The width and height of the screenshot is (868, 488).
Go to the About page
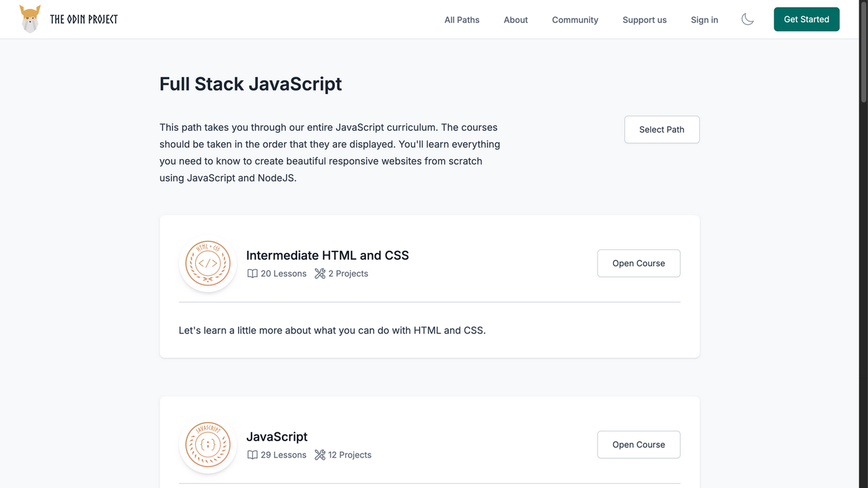point(515,20)
